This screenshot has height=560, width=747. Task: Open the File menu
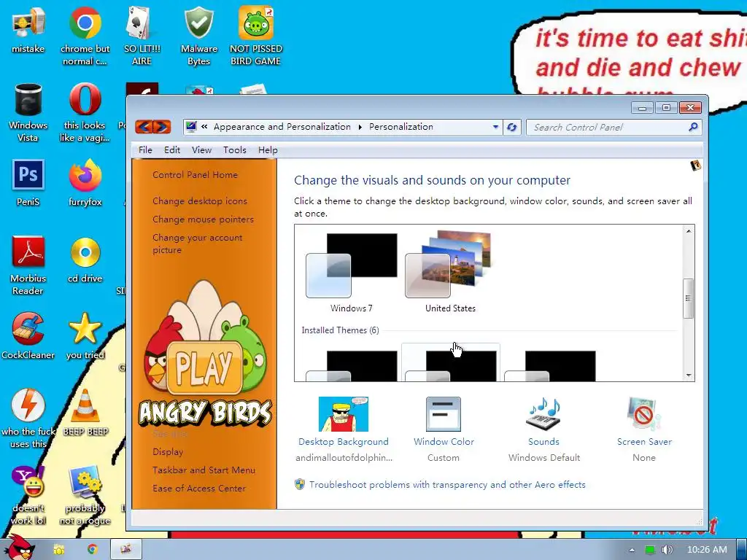point(145,150)
